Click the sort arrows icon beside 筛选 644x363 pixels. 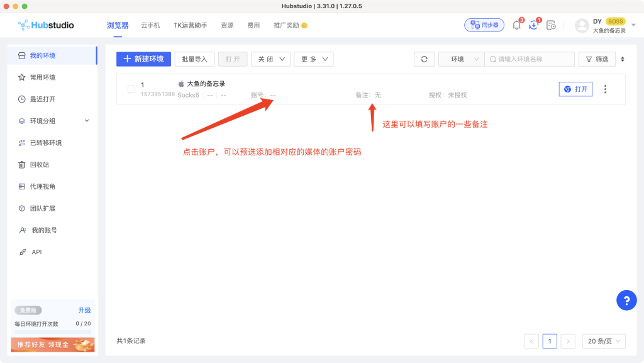(623, 59)
